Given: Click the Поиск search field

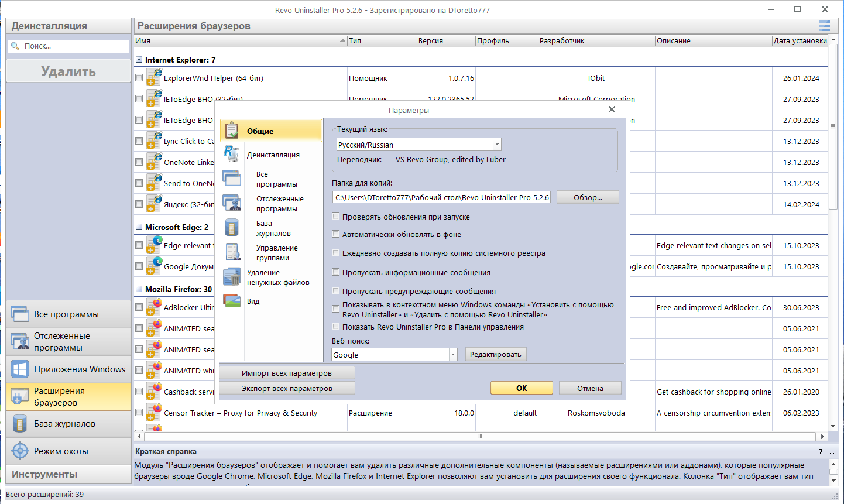Looking at the screenshot, I should point(68,46).
